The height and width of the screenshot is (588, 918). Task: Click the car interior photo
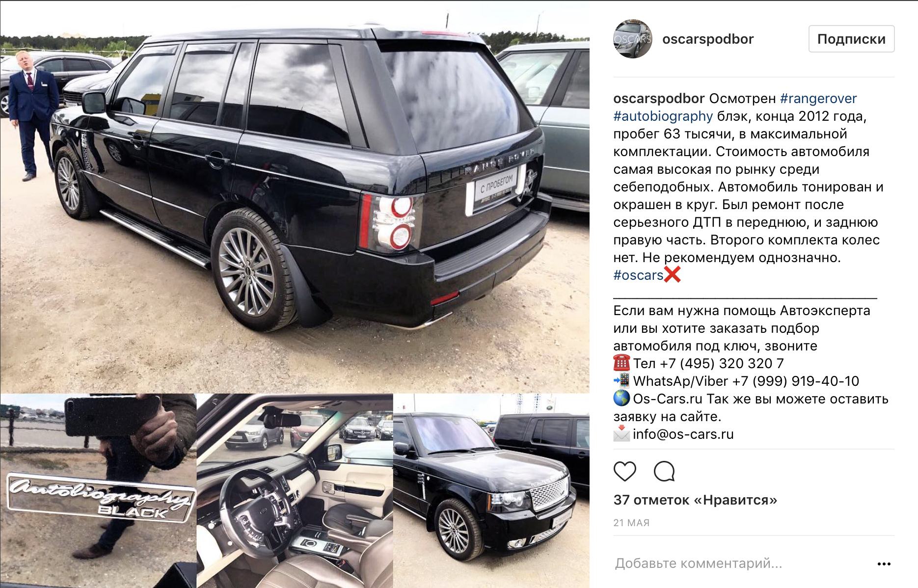[x=295, y=491]
